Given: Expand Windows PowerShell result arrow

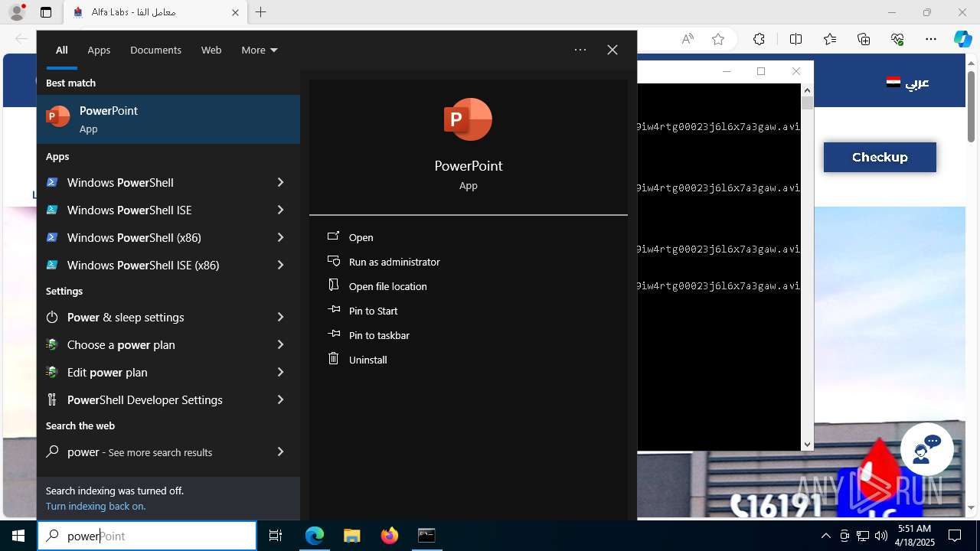Looking at the screenshot, I should pyautogui.click(x=280, y=182).
